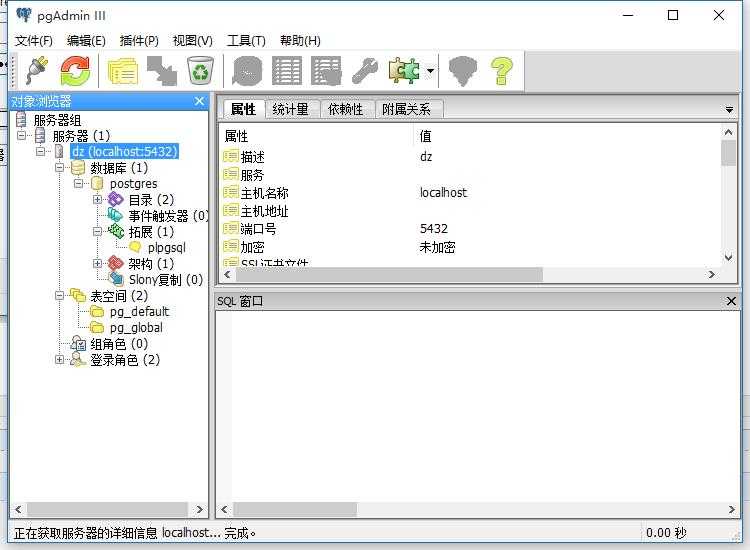
Task: Open the maintenance wrench icon
Action: (365, 71)
